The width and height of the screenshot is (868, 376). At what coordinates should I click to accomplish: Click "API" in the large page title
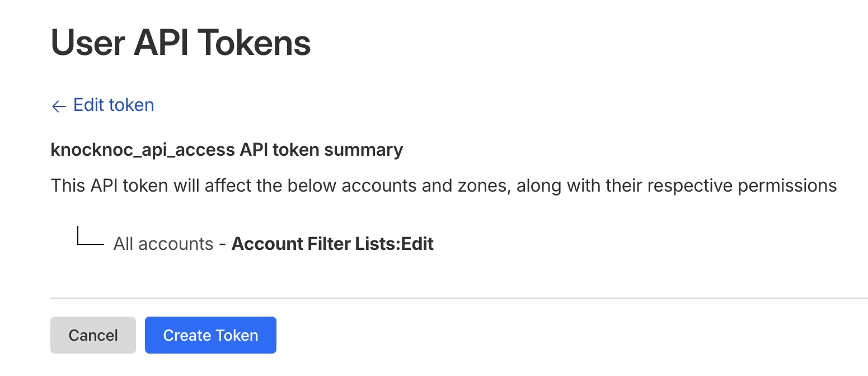165,43
